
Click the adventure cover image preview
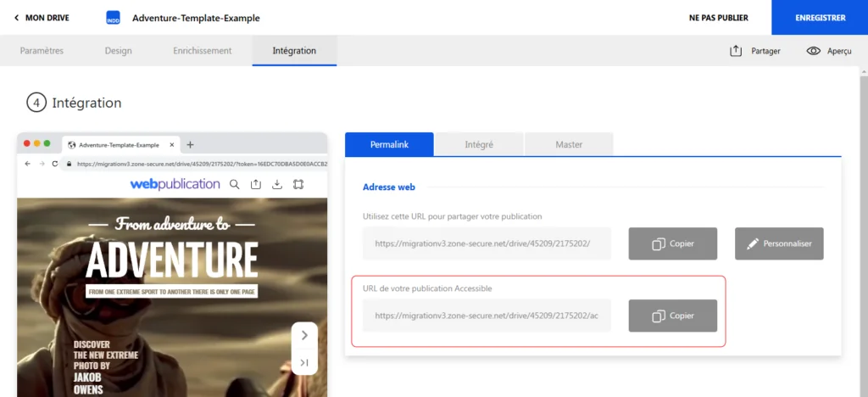pyautogui.click(x=172, y=298)
